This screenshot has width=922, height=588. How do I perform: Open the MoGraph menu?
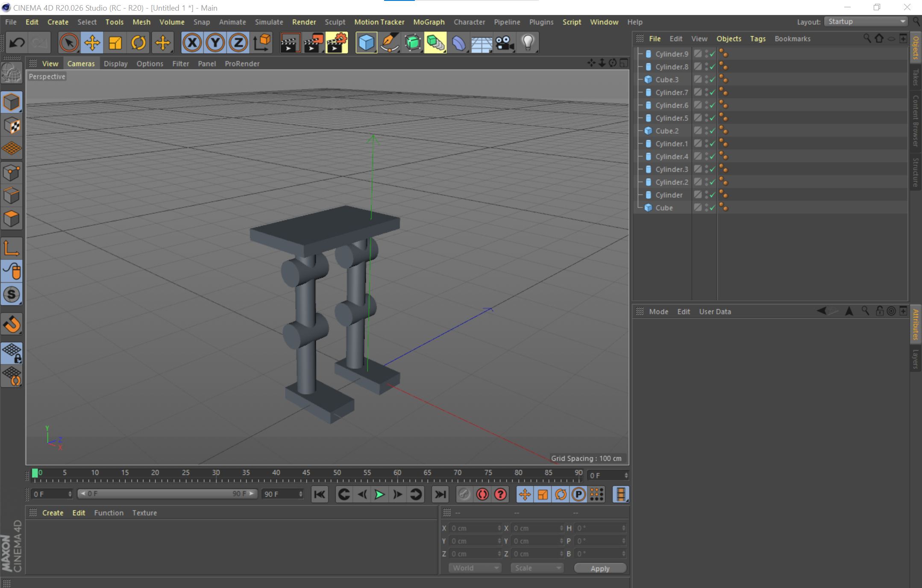coord(429,22)
